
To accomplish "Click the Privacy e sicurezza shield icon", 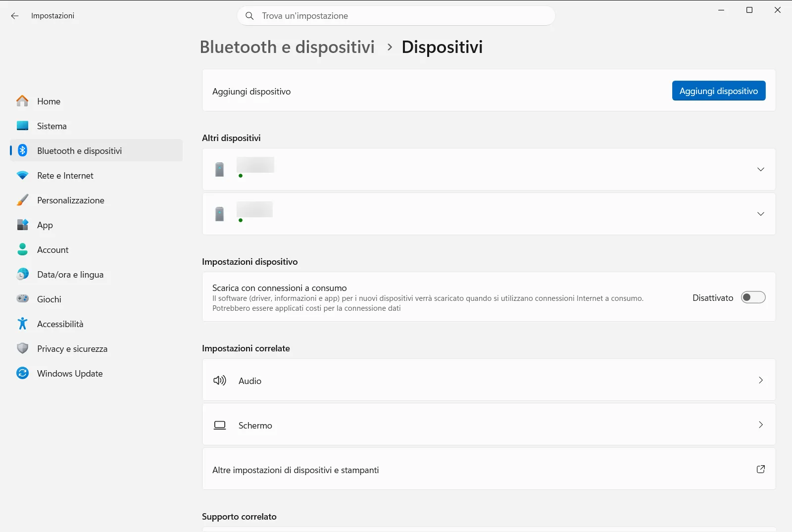I will [x=22, y=348].
